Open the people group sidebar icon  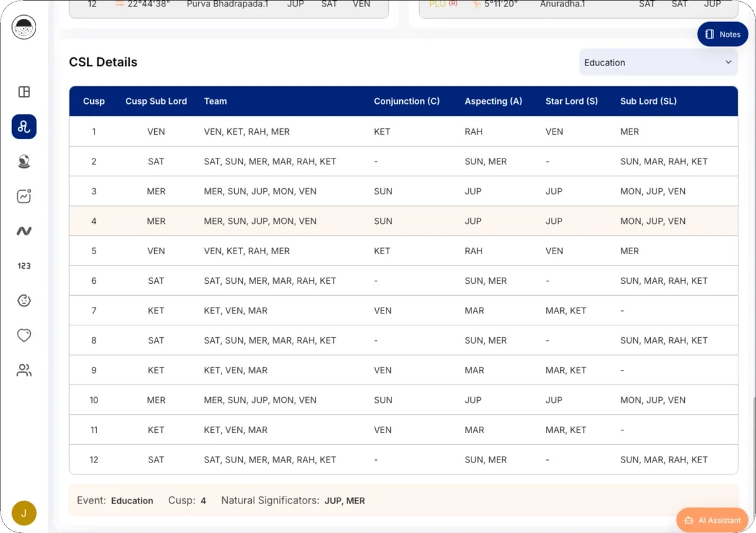(24, 370)
